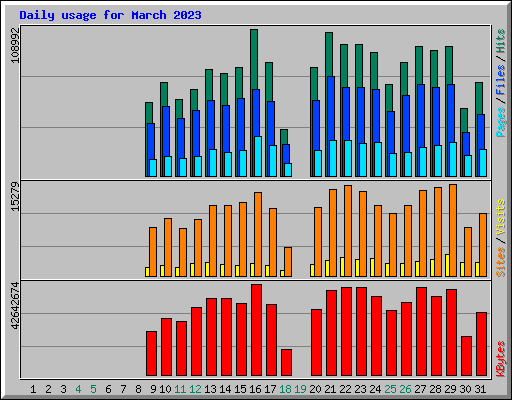Click the red KBytes bar for day 27
512x400 pixels.
pyautogui.click(x=421, y=331)
